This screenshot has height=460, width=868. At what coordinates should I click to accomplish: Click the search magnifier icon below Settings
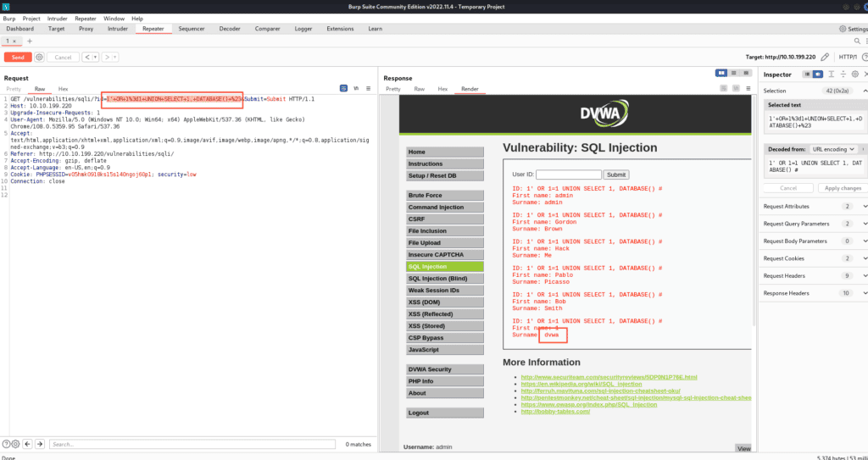tap(858, 41)
